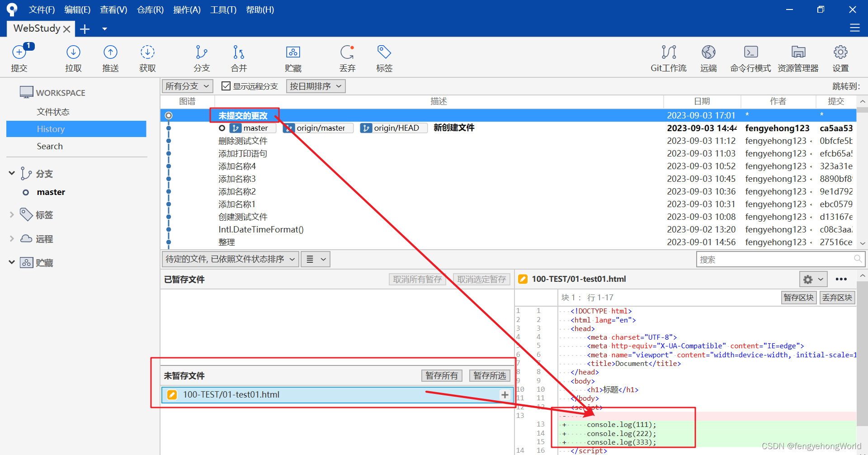
Task: Select the uncommitted changes (未提交的更改) row
Action: pyautogui.click(x=508, y=115)
